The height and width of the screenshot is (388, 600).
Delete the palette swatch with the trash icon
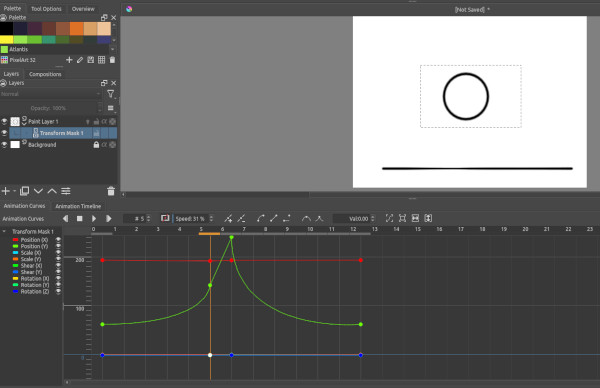tap(112, 60)
